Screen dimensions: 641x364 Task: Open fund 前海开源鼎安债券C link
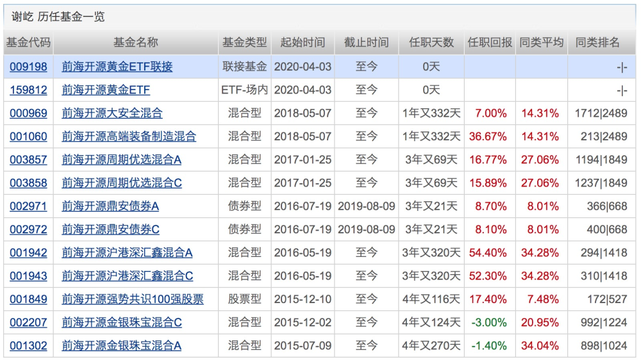110,229
